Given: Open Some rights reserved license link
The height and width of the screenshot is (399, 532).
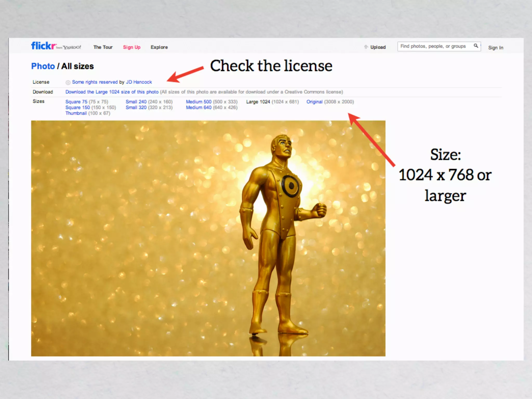Looking at the screenshot, I should [x=95, y=82].
